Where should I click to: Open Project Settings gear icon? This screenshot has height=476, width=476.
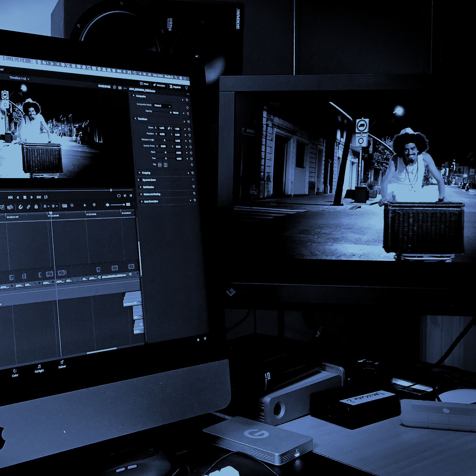(205, 338)
